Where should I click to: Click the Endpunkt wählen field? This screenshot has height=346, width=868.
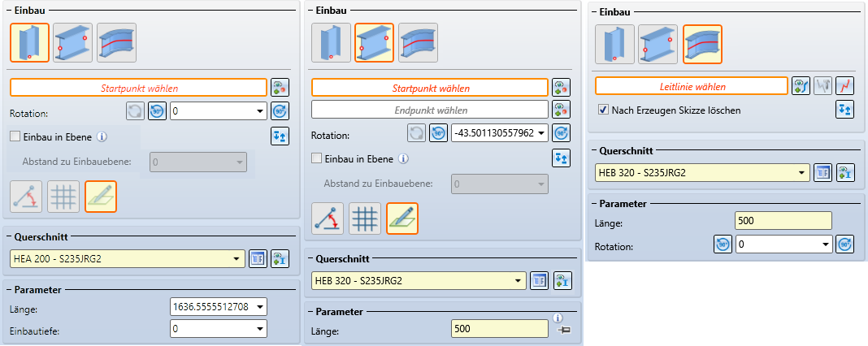[430, 109]
